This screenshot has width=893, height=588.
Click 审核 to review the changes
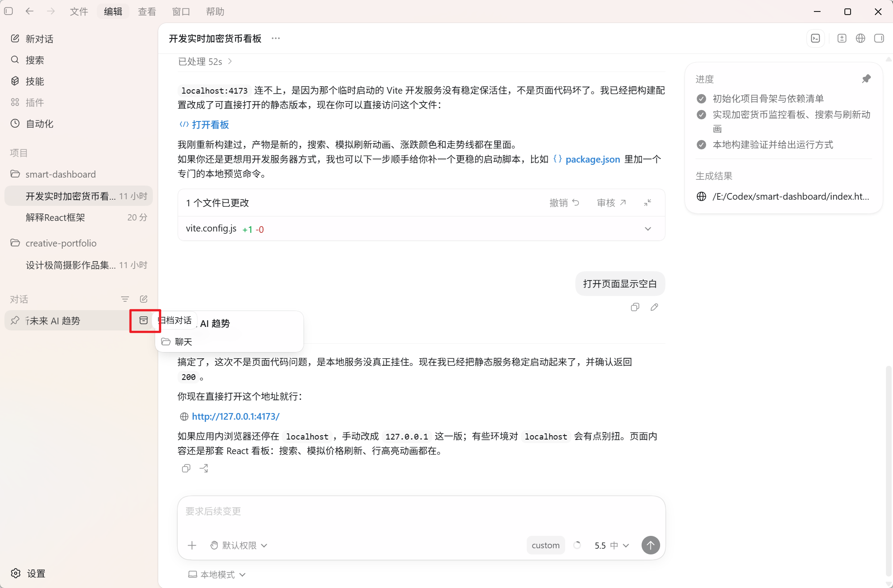click(x=612, y=202)
